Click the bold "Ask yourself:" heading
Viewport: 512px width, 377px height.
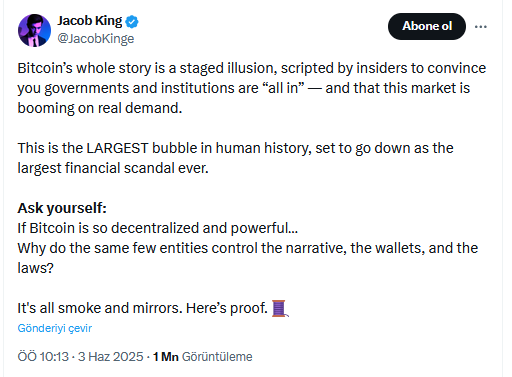pos(62,208)
